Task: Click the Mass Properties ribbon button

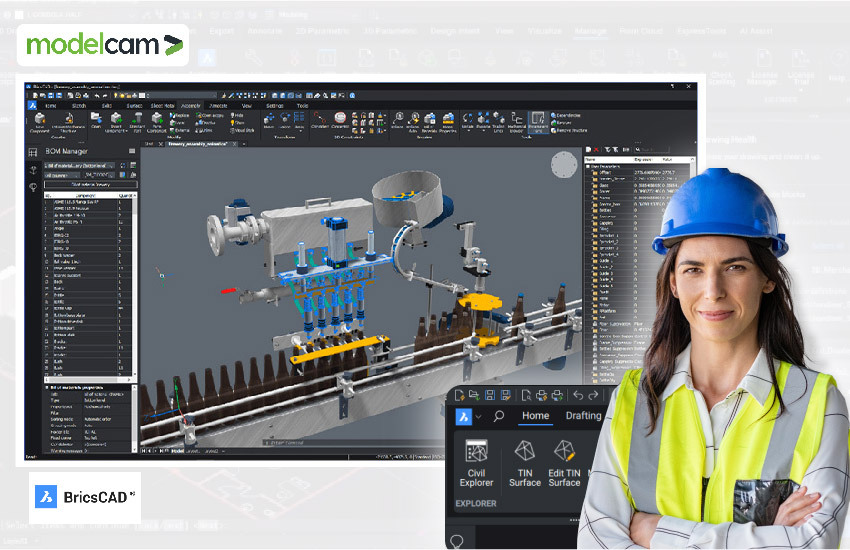Action: 448,122
